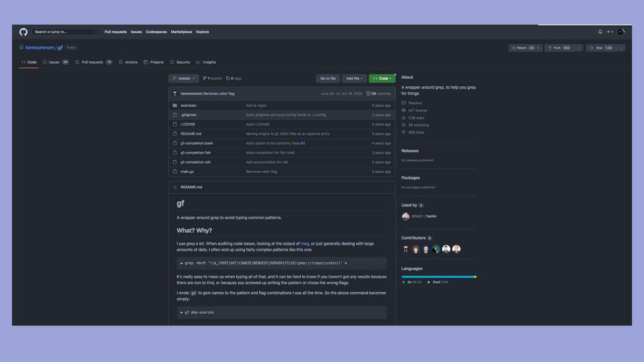Open the Packages heading link

coord(411,178)
